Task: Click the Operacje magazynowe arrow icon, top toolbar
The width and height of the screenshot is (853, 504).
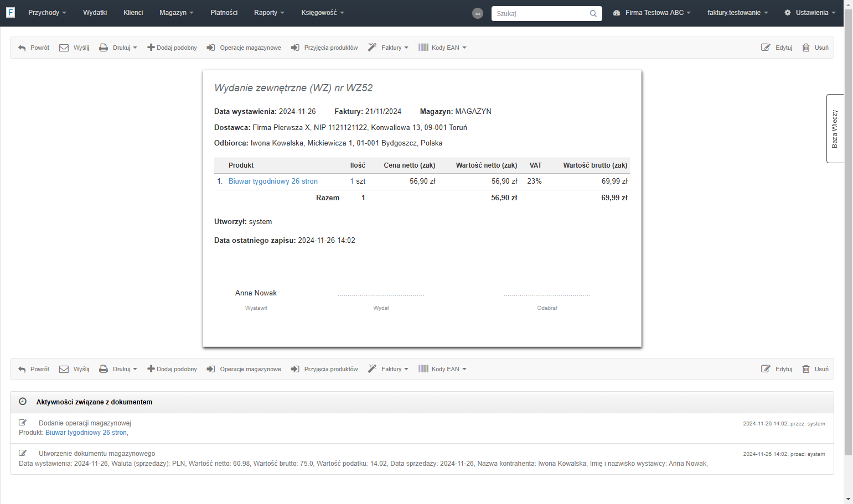Action: (x=211, y=48)
